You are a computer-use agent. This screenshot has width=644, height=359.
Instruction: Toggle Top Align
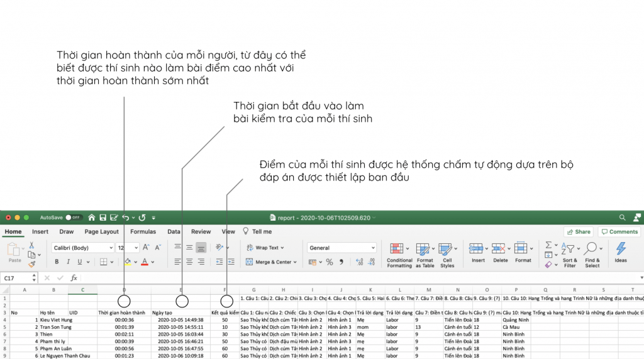point(177,247)
